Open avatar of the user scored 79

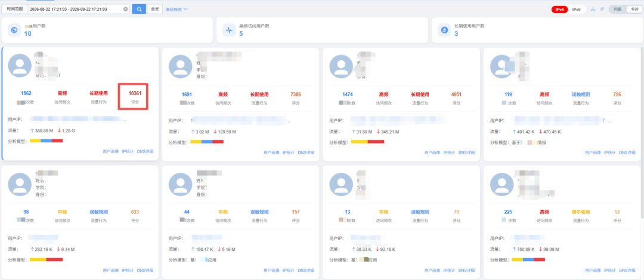341,185
